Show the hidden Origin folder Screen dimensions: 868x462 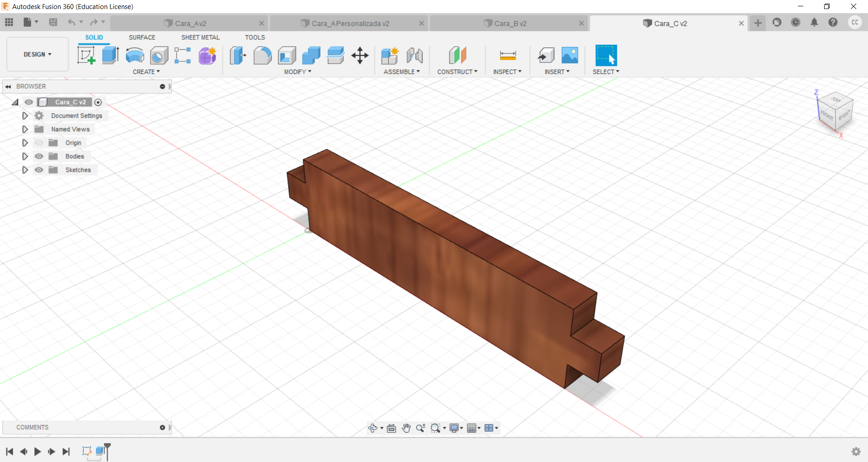(x=39, y=143)
